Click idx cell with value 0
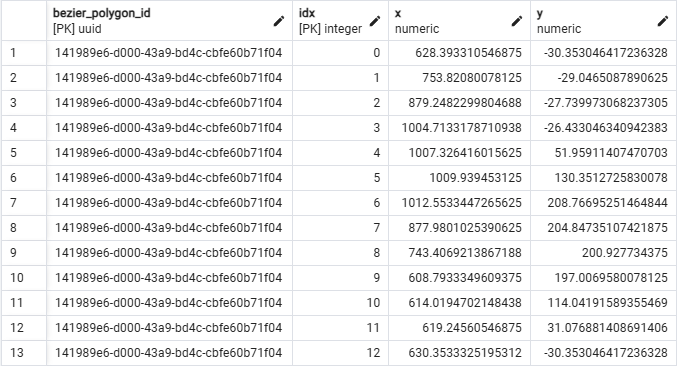This screenshot has width=677, height=366. (341, 53)
